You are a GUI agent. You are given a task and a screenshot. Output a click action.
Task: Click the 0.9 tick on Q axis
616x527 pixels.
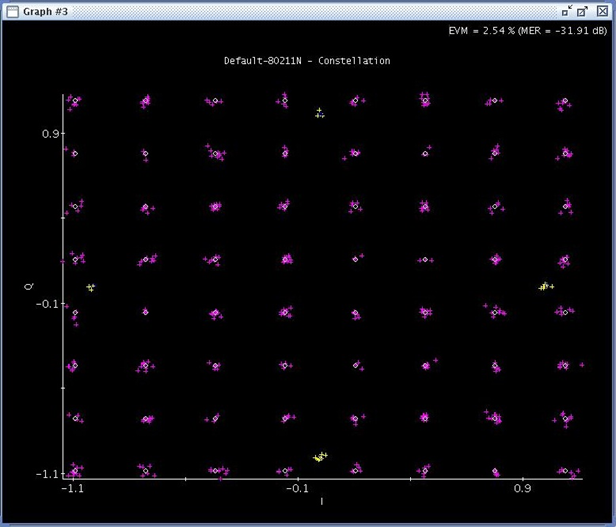tap(50, 134)
